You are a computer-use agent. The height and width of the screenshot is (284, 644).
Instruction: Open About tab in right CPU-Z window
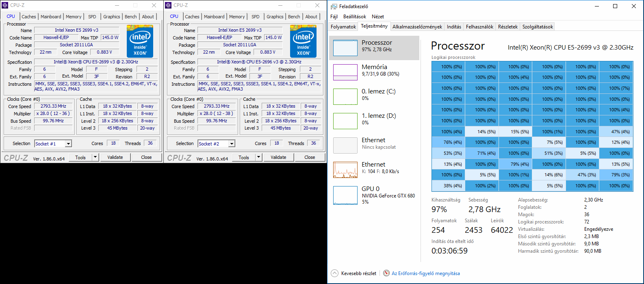coord(311,17)
